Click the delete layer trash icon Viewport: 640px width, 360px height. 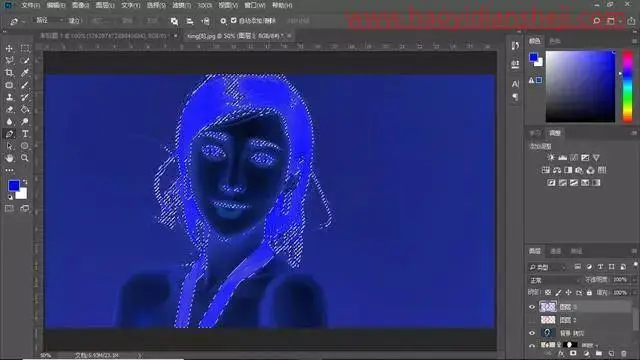624,353
